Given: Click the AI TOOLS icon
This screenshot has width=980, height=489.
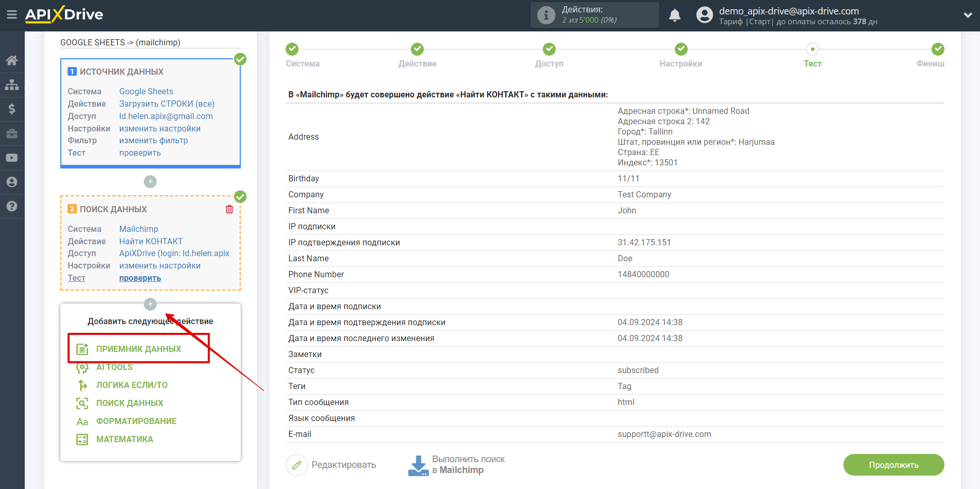Looking at the screenshot, I should (82, 367).
